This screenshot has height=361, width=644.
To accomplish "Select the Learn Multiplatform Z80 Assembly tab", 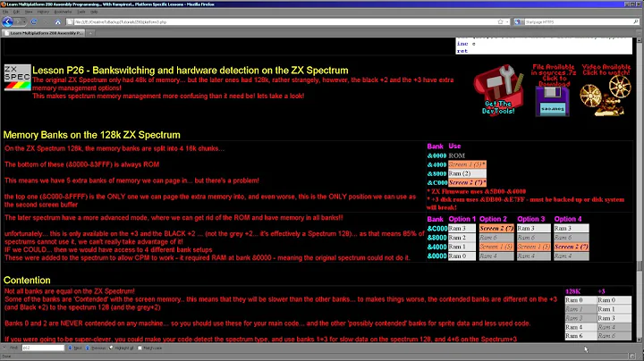I will 43,33.
